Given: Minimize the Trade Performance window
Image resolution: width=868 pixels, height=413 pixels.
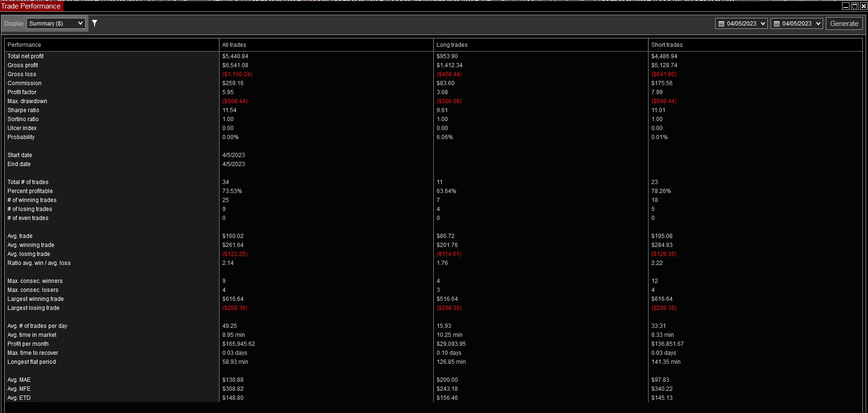Looking at the screenshot, I should click(846, 6).
